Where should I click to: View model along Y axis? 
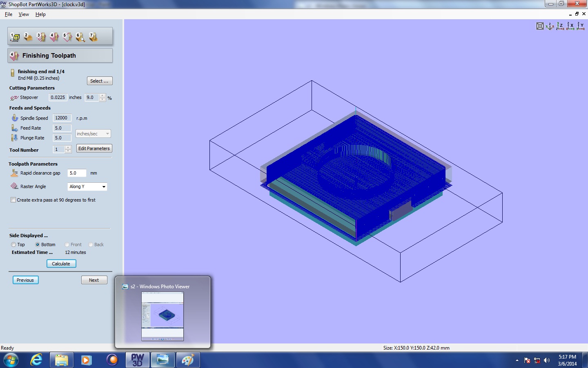point(580,26)
